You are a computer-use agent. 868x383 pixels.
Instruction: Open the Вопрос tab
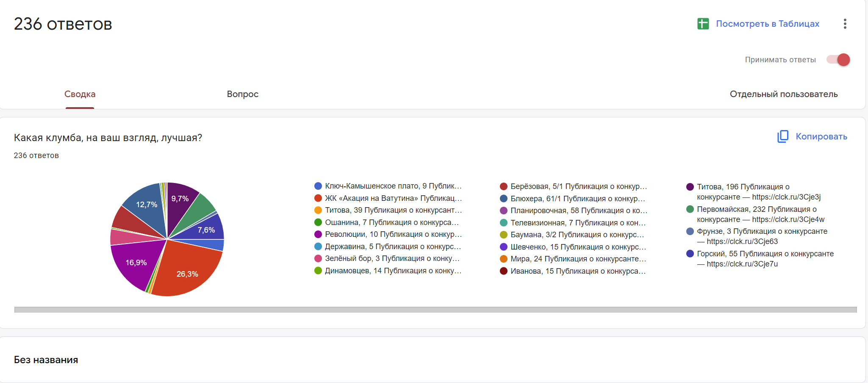(x=242, y=94)
